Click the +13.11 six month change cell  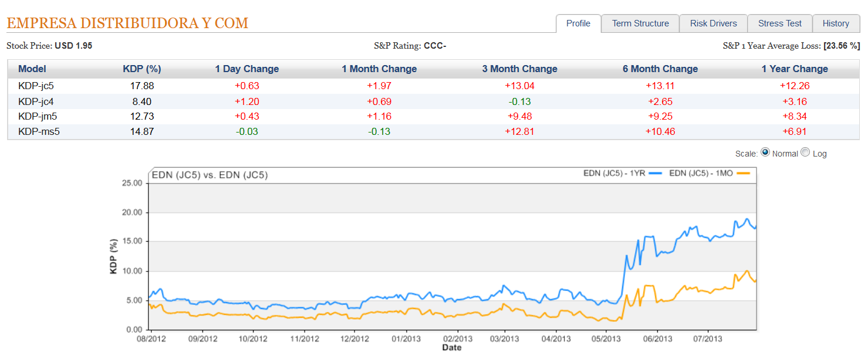(x=660, y=86)
